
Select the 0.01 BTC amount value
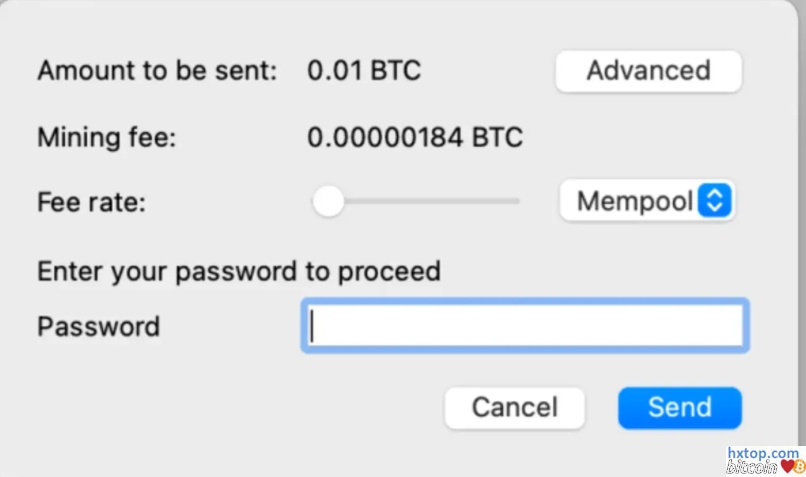[x=364, y=71]
